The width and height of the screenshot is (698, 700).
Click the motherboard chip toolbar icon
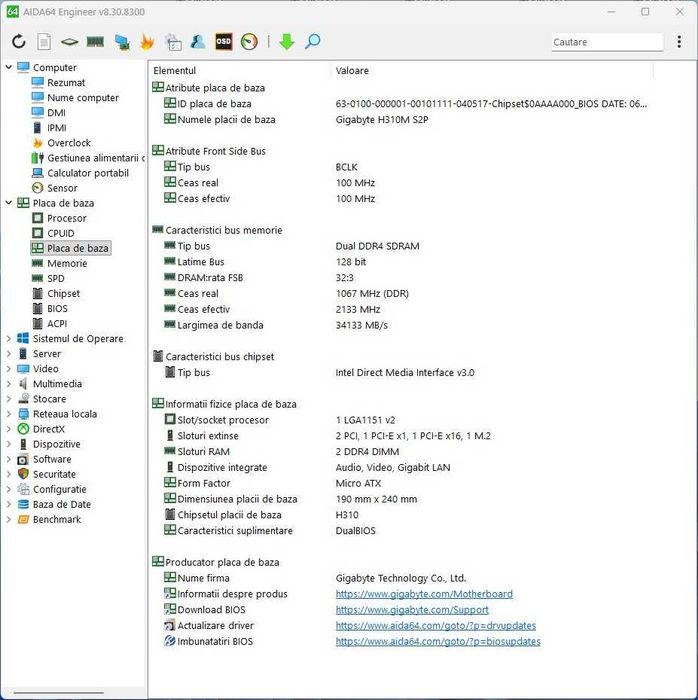click(x=69, y=42)
